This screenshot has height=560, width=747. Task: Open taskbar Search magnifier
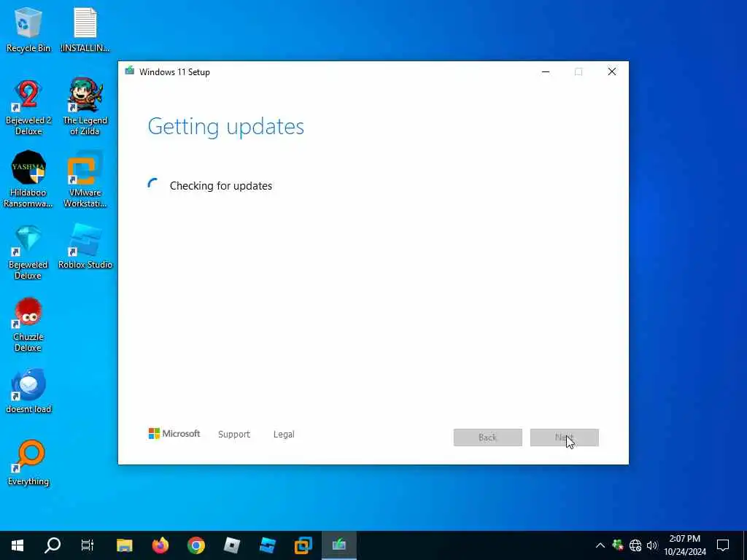click(53, 545)
